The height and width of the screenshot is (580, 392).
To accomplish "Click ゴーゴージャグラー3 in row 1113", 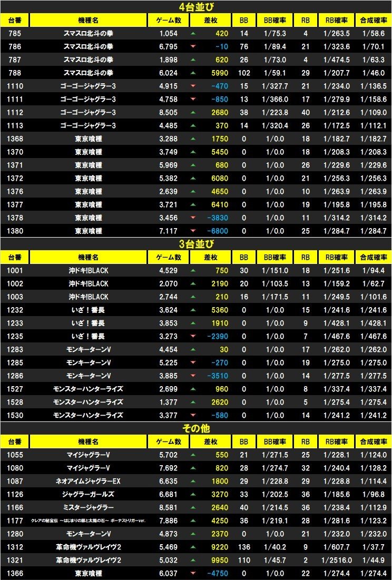I will (x=88, y=126).
